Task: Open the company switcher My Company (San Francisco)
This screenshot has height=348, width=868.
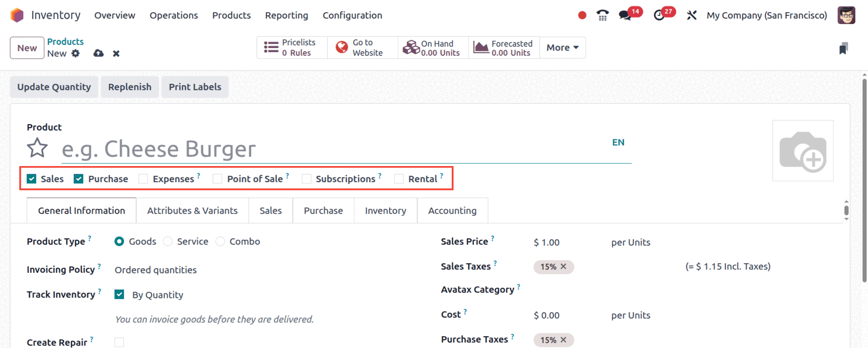Action: (x=766, y=15)
